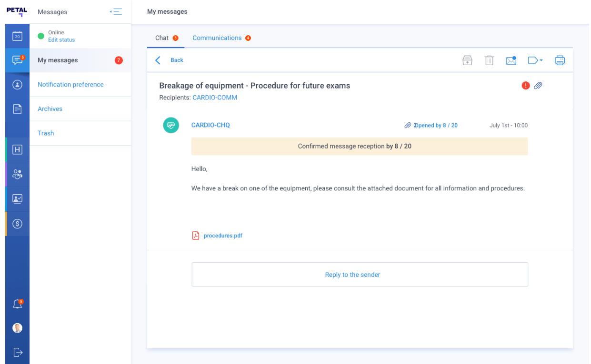Log out using the sidebar exit icon

17,352
